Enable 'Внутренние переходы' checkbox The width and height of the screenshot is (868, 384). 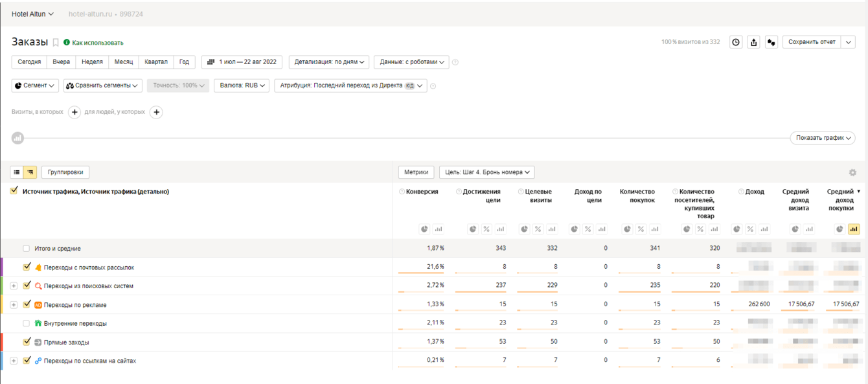pyautogui.click(x=27, y=323)
